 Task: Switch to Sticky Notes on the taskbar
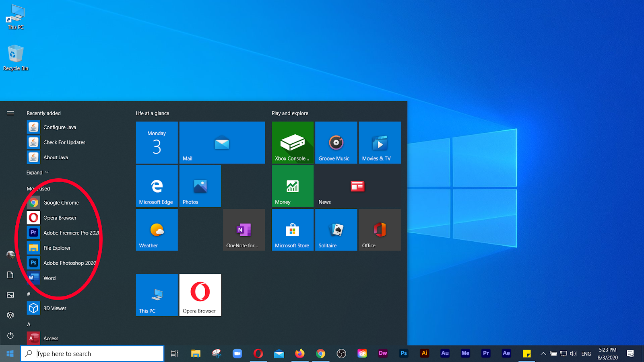point(527,354)
